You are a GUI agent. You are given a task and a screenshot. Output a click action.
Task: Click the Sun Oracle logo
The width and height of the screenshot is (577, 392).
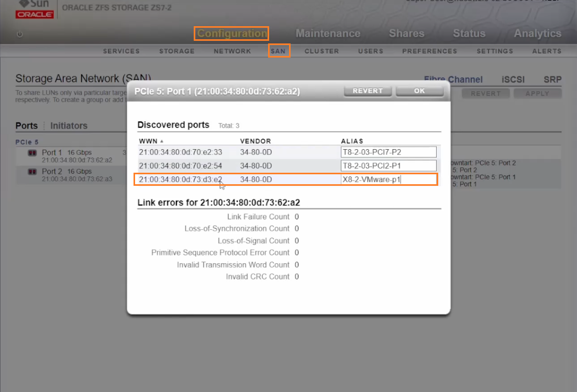[35, 9]
